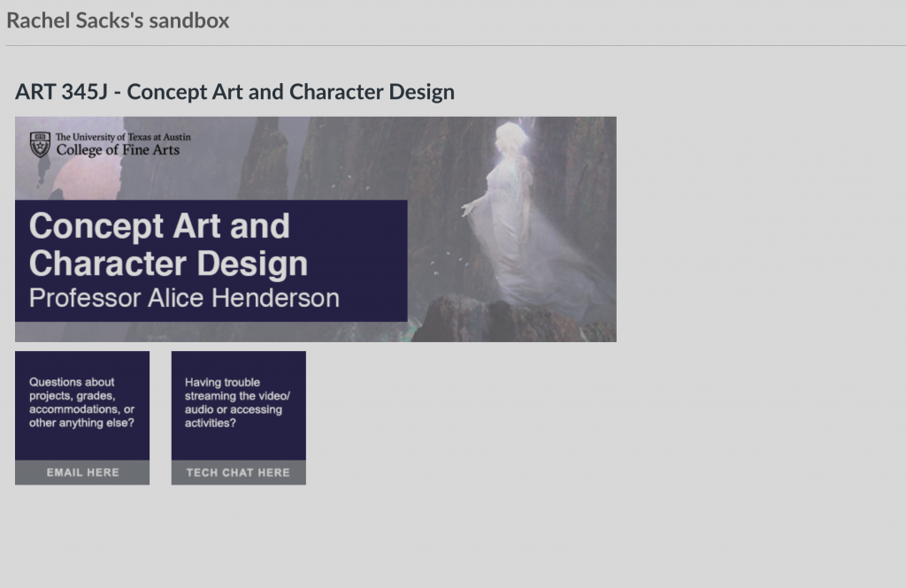The image size is (906, 588).
Task: Click 'Questions about projects, grades' card text
Action: coord(81,402)
